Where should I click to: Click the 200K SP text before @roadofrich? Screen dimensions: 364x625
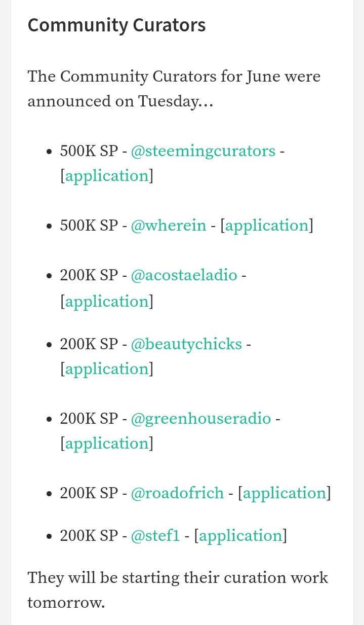(89, 493)
